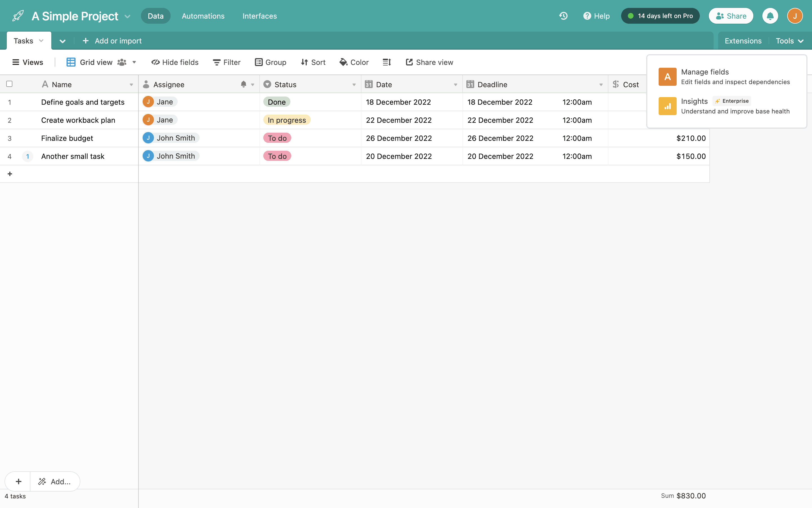Click Add or import table
The width and height of the screenshot is (812, 508).
click(112, 41)
